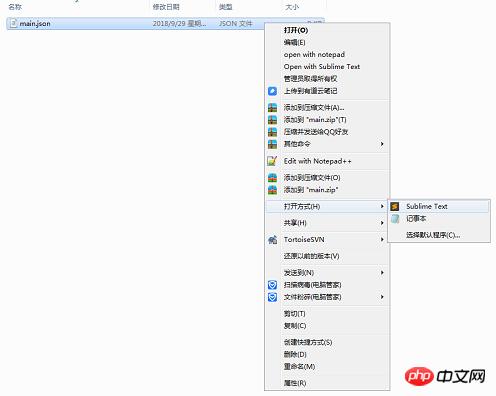Click WinRAR icon beside 压缩并发送给QQ好友
The image size is (496, 396).
coord(272,132)
